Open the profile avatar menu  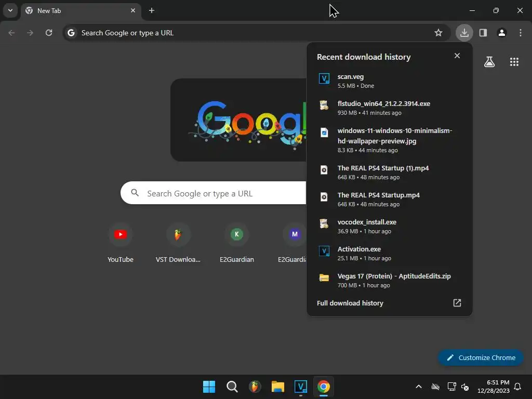(502, 33)
